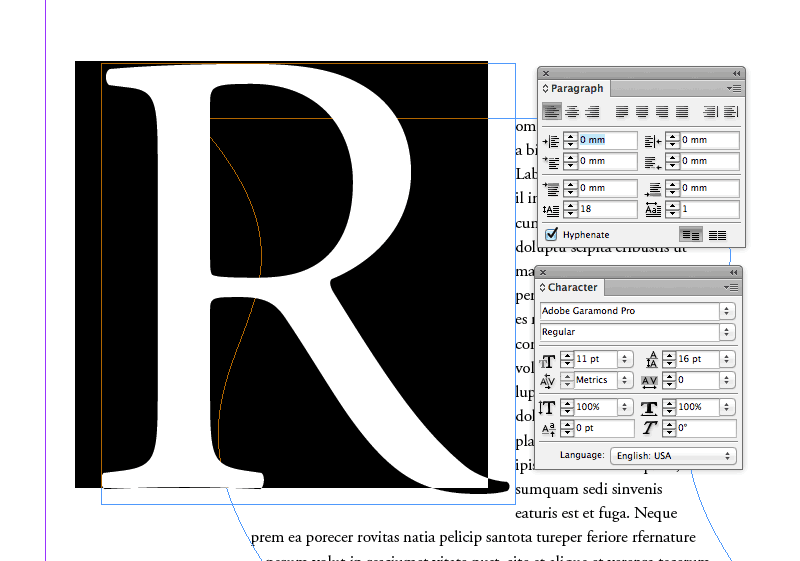Open the 11 pt font size dropdown
This screenshot has width=800, height=561.
click(624, 359)
